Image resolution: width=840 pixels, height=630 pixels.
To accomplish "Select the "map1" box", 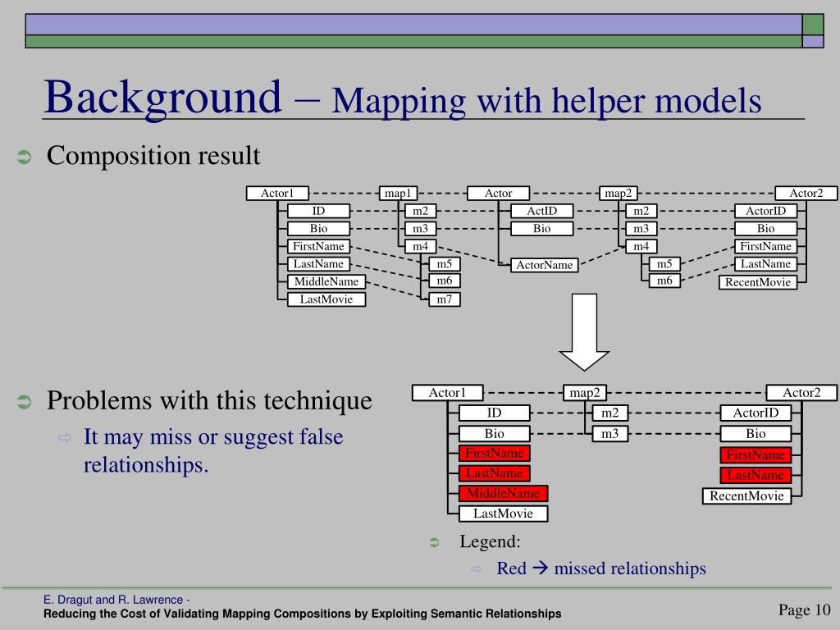I will coord(398,194).
